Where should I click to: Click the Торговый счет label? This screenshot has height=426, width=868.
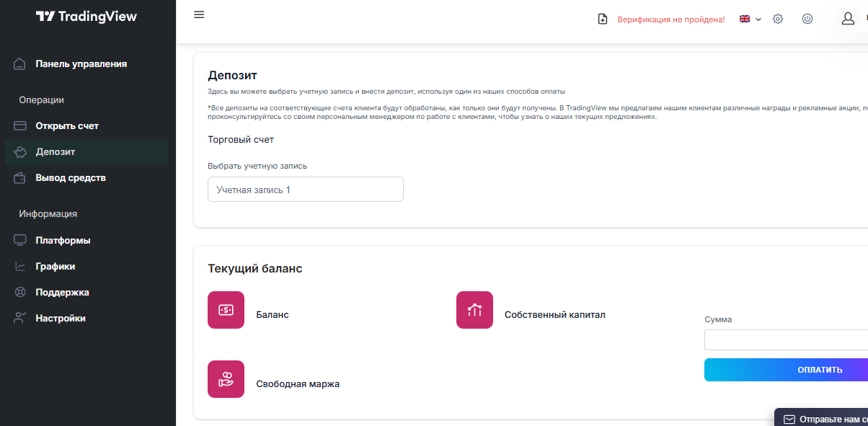[x=241, y=140]
